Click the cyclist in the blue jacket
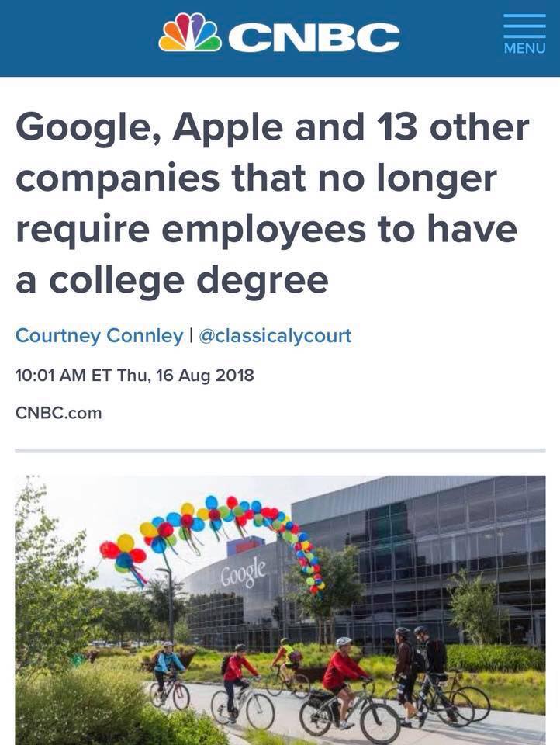The image size is (560, 745). [168, 667]
